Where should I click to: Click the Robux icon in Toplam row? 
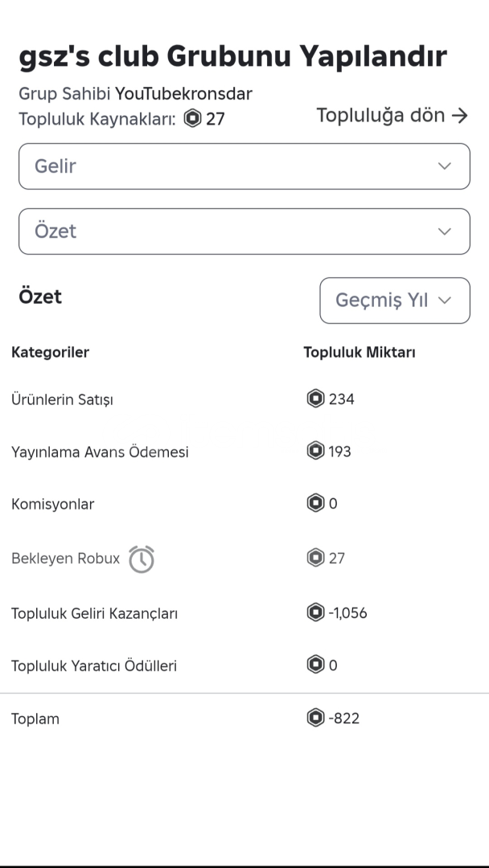[x=315, y=718]
